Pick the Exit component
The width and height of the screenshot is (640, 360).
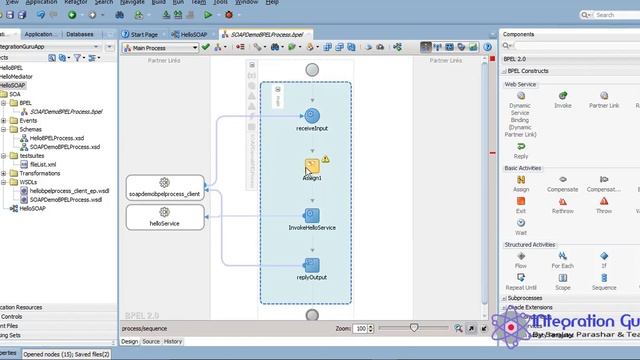coord(521,206)
